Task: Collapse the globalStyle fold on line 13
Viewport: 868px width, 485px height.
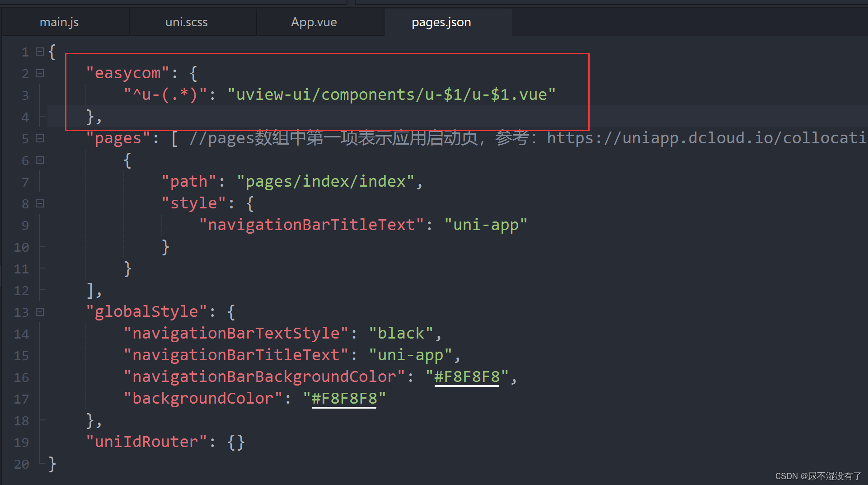Action: coord(40,312)
